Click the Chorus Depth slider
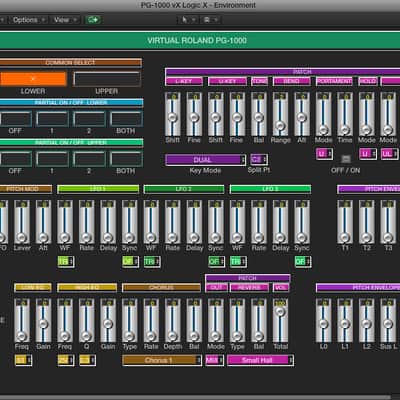The height and width of the screenshot is (400, 400). (172, 320)
